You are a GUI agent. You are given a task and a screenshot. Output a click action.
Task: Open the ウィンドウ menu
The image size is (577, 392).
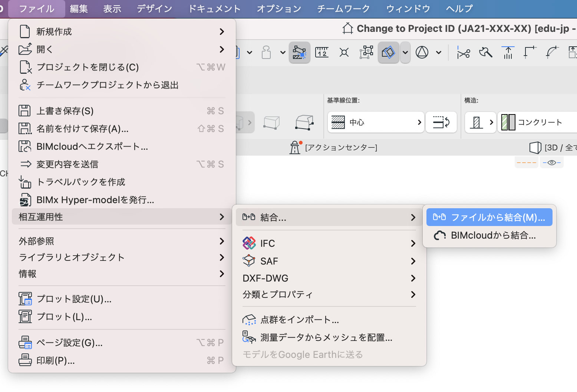pos(408,9)
